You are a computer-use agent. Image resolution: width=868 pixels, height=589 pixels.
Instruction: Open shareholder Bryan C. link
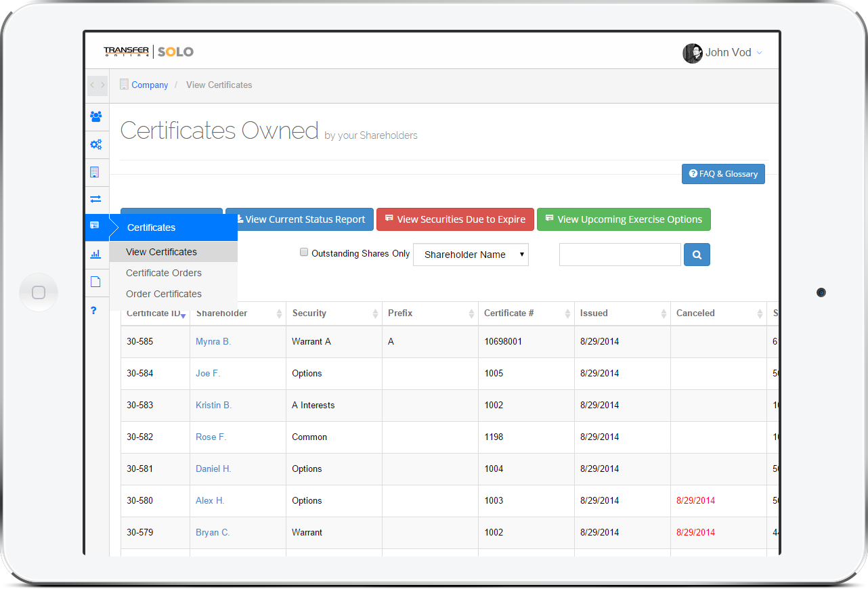click(x=213, y=533)
